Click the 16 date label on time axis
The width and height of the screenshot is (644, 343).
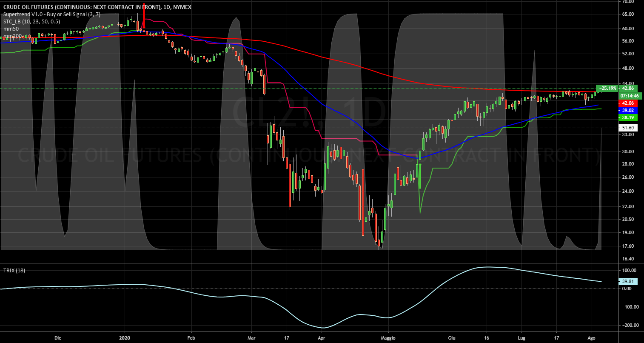[487, 338]
